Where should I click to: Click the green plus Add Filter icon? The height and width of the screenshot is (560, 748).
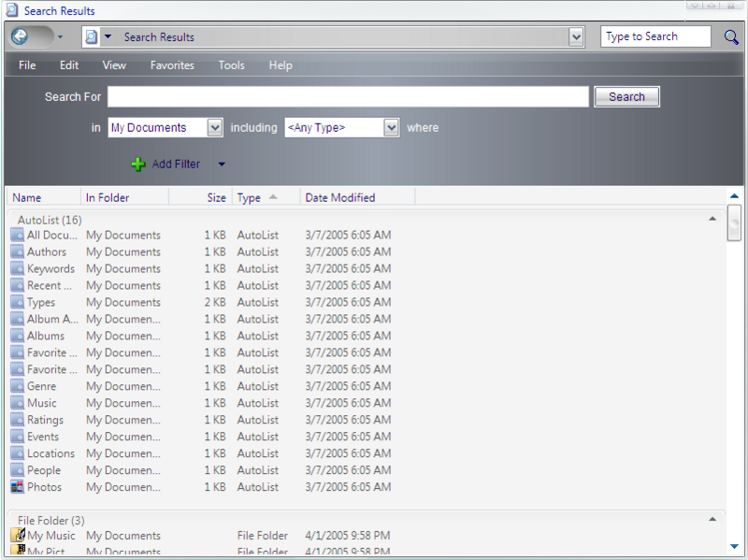(x=138, y=165)
